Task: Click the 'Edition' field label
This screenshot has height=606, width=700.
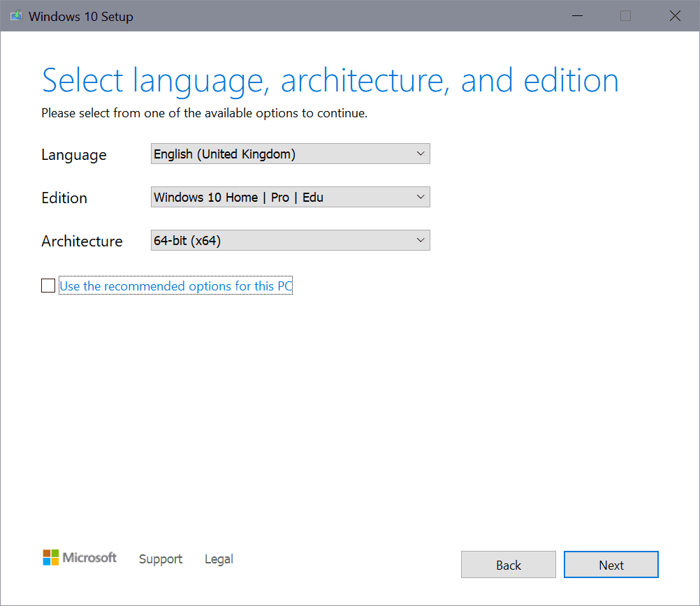Action: 64,198
